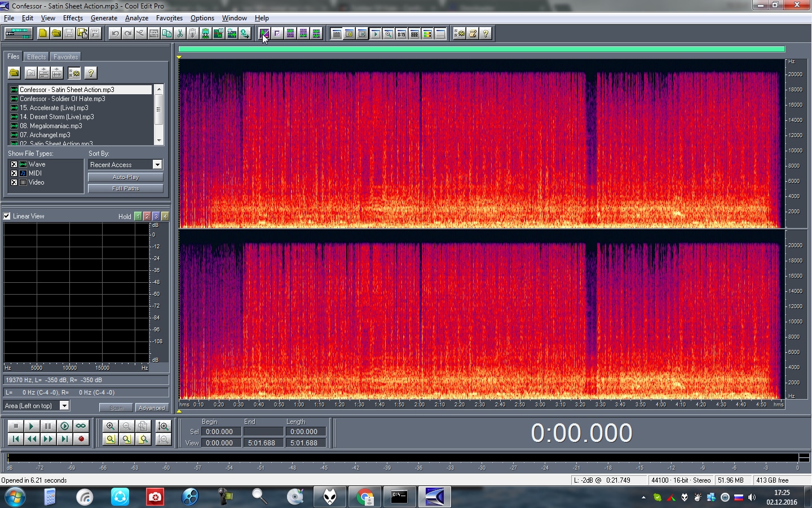
Task: Toggle spectral view with the main toolbar icon
Action: [264, 33]
